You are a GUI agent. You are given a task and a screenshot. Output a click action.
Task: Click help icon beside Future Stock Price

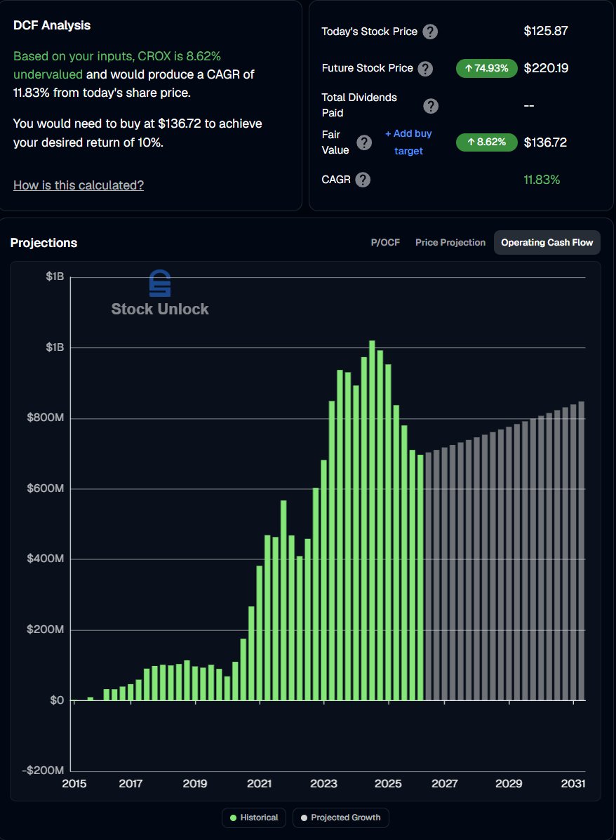[425, 69]
